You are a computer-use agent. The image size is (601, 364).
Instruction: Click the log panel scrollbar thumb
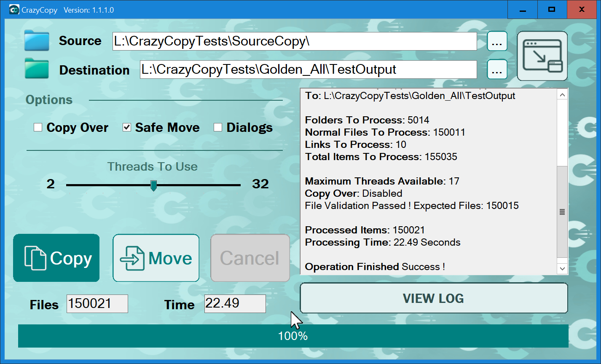(x=562, y=211)
